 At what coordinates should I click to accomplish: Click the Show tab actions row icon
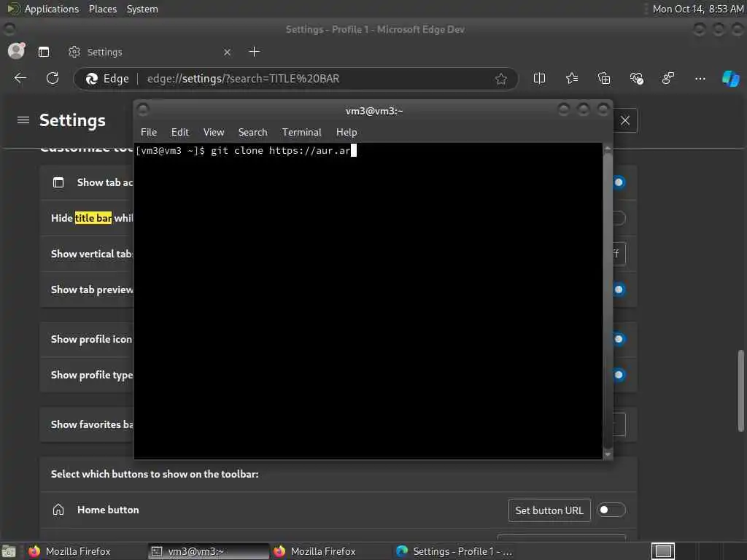58,182
